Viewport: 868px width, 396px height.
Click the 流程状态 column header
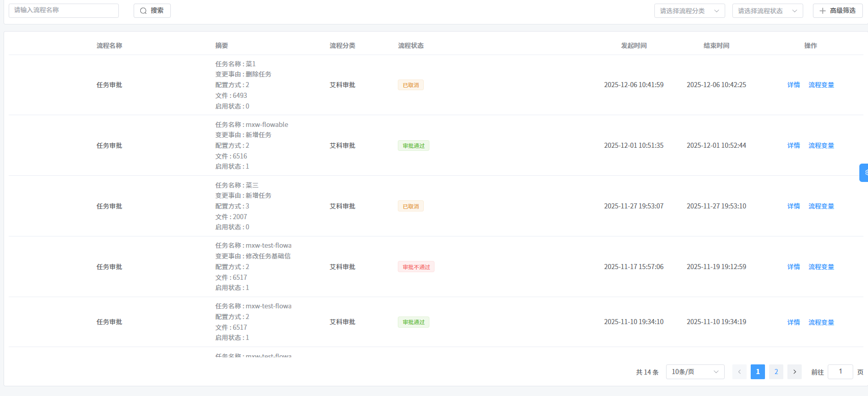(x=411, y=46)
